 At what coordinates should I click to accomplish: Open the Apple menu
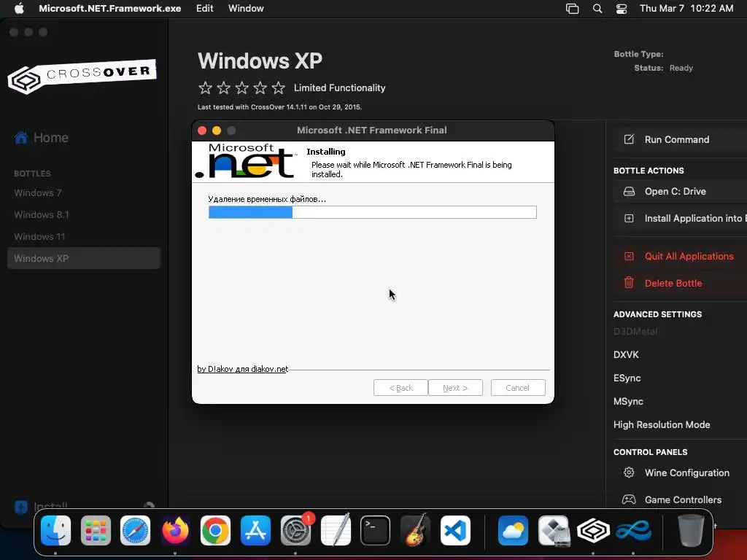tap(19, 9)
